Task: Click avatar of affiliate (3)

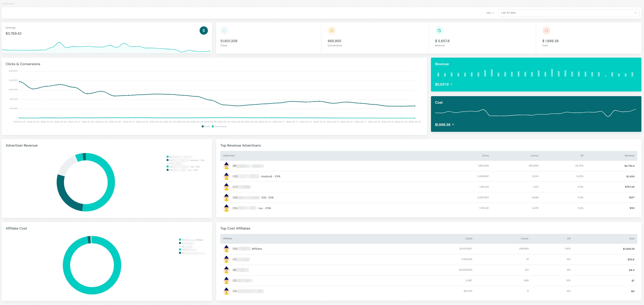Action: [x=226, y=280]
